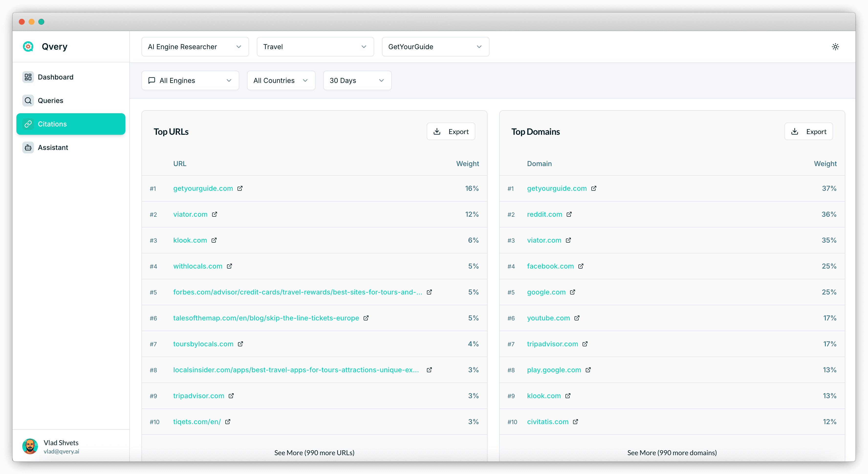This screenshot has width=868, height=474.
Task: Open Assistant in the sidebar
Action: tap(71, 147)
